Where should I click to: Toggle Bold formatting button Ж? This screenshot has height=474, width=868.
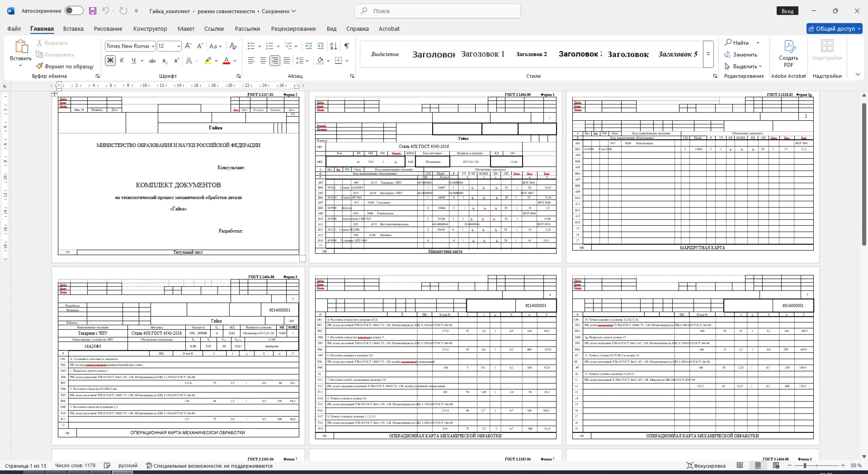[x=110, y=61]
